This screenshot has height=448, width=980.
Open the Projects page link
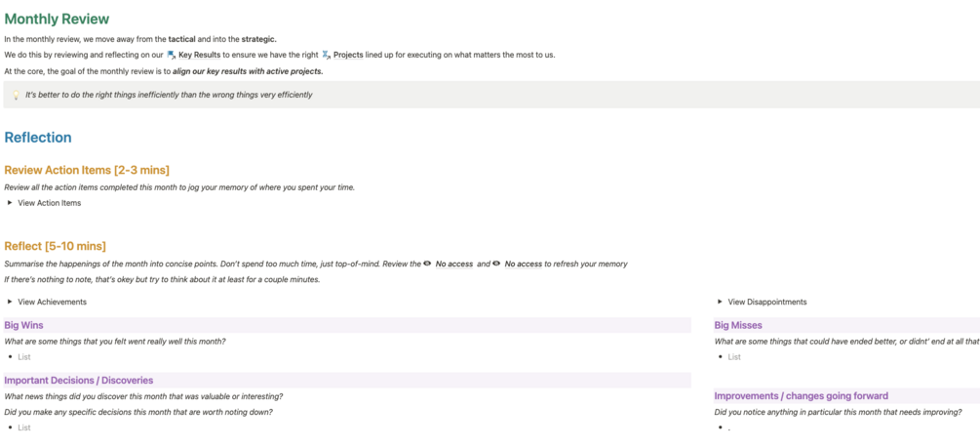click(x=348, y=55)
